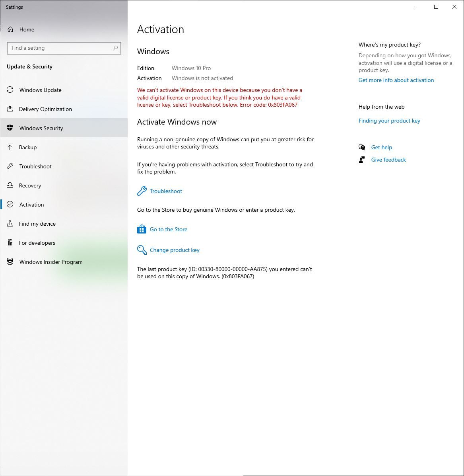Image resolution: width=464 pixels, height=476 pixels.
Task: Open Get more info about activation
Action: tap(396, 80)
